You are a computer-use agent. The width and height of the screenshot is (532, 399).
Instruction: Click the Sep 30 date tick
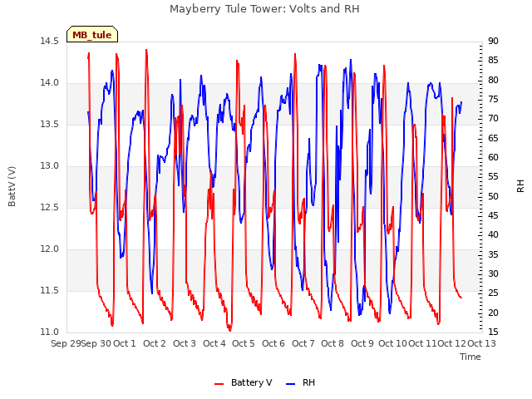tap(96, 343)
